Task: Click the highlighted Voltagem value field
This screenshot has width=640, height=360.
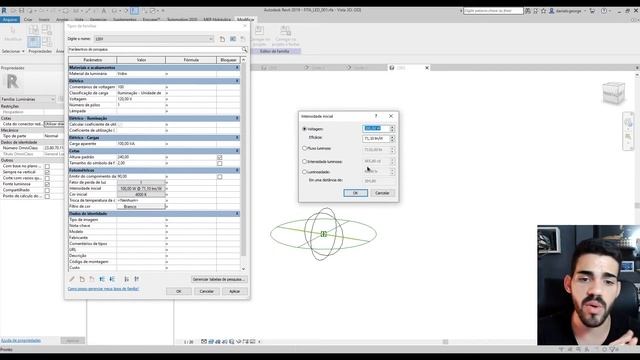Action: 376,129
